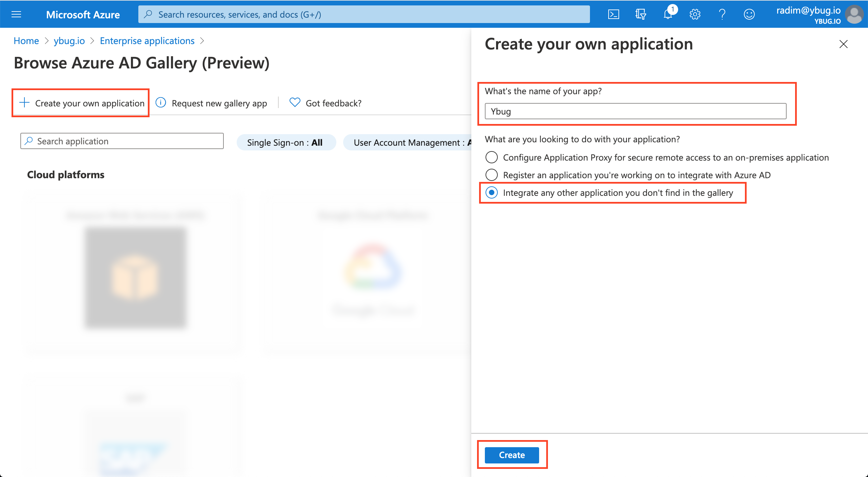Click the search magnifier in top bar
The height and width of the screenshot is (477, 868).
tap(148, 14)
